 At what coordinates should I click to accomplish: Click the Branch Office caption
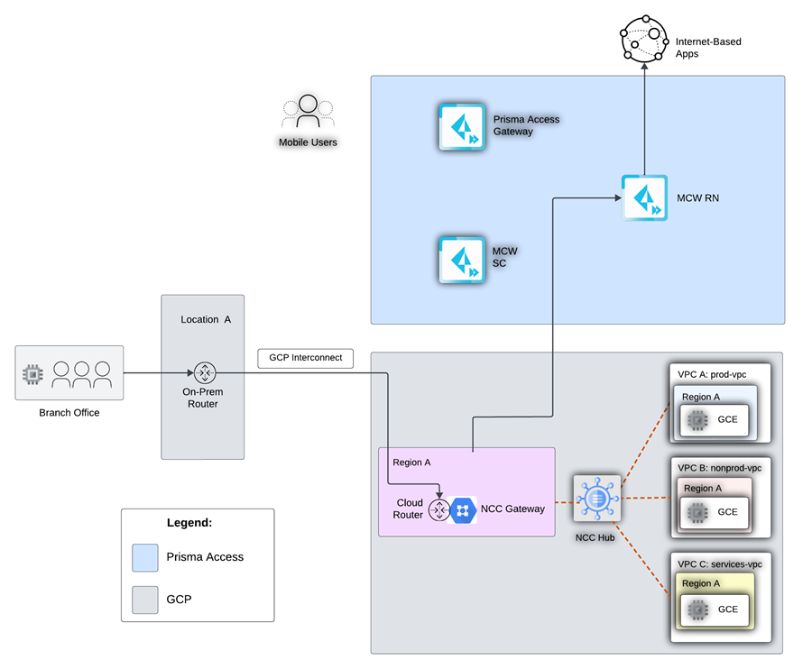69,413
